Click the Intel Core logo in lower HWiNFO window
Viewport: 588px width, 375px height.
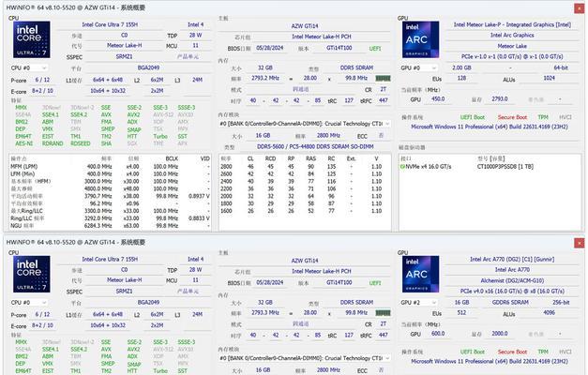tap(32, 274)
